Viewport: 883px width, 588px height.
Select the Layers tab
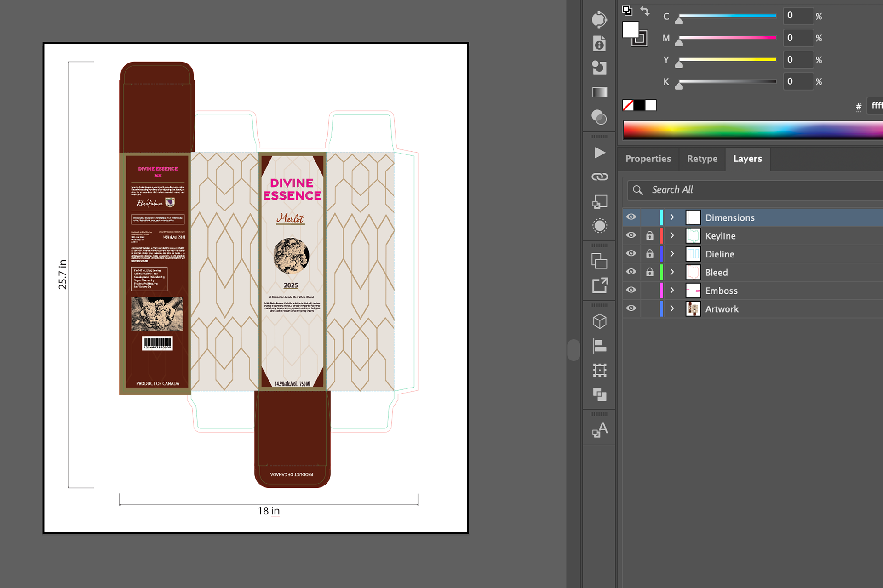point(747,159)
